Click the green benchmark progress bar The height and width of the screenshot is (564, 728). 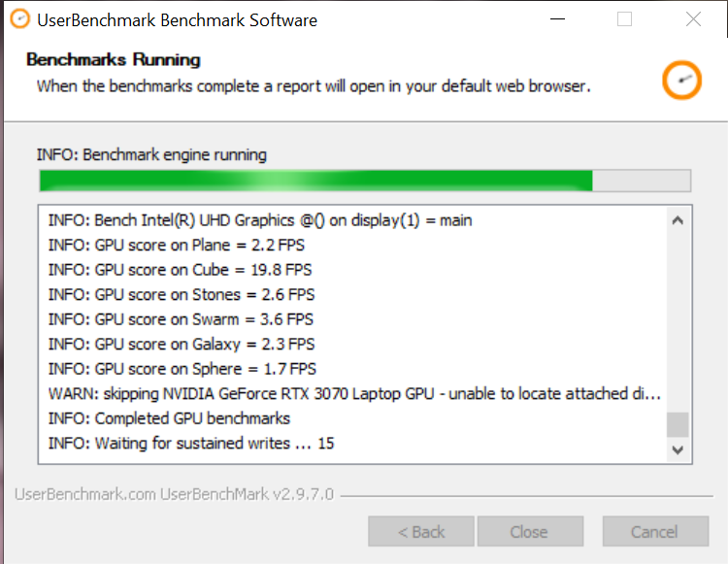tap(365, 181)
